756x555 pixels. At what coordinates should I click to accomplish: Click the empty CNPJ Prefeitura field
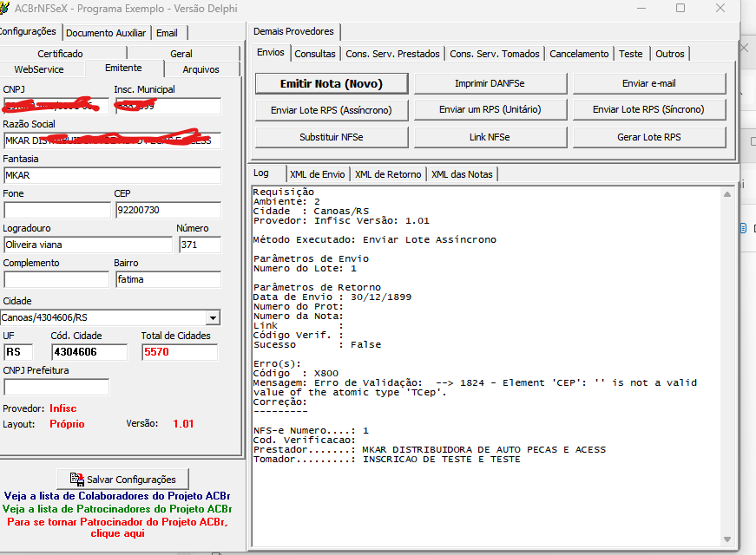[x=56, y=387]
